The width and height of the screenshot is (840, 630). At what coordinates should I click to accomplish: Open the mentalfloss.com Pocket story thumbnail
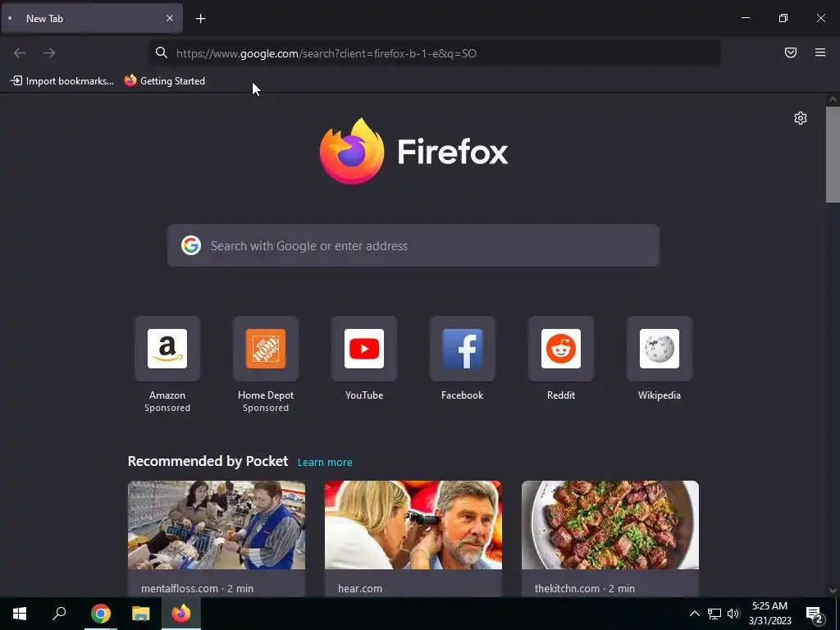tap(217, 525)
